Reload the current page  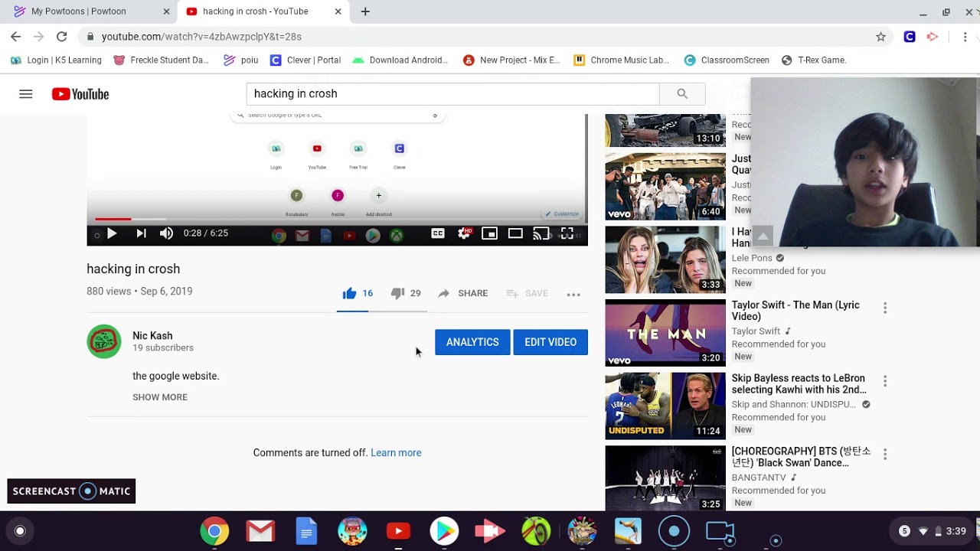tap(62, 36)
